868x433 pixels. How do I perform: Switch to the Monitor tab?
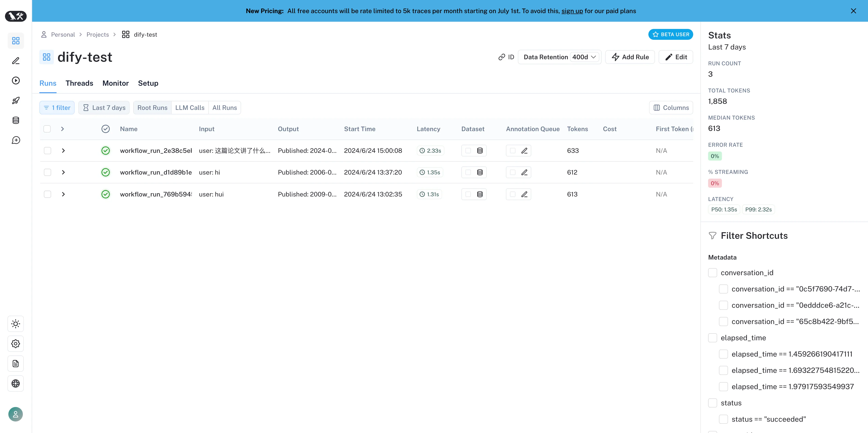116,83
